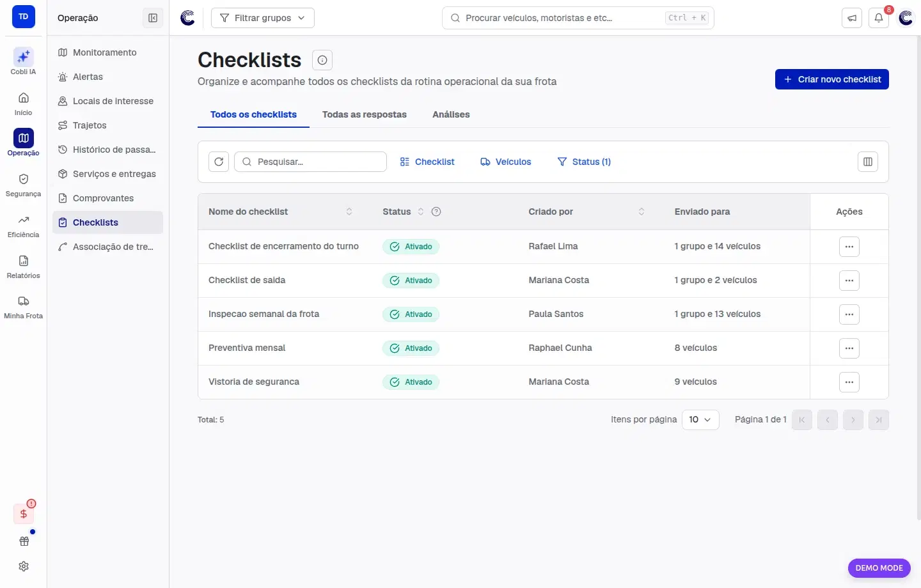Open Trajetos menu item
This screenshot has width=921, height=588.
click(107, 125)
